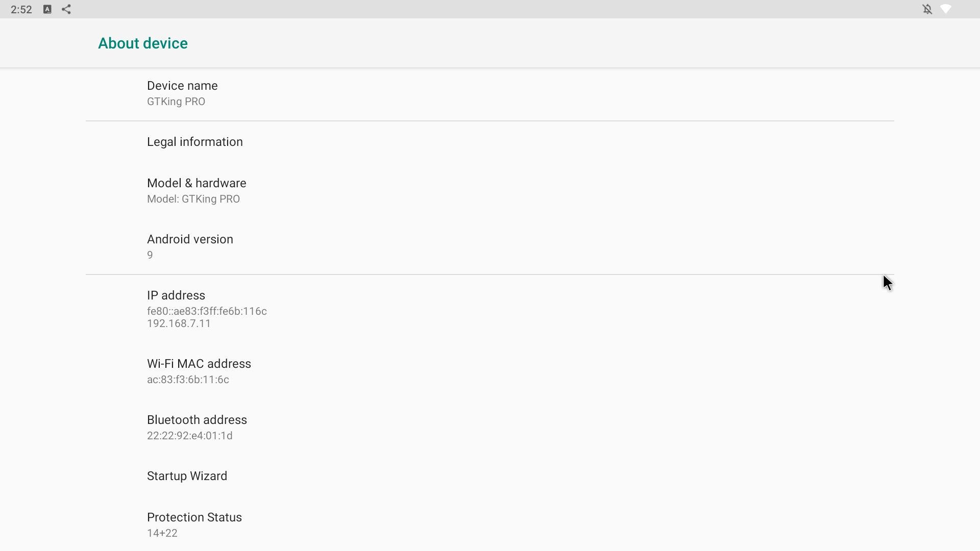Select the IP address entry

click(490, 309)
